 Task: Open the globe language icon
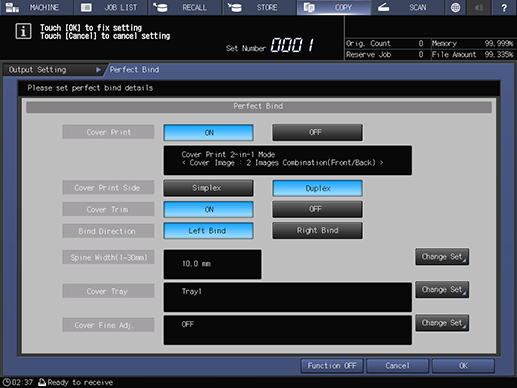coord(455,7)
